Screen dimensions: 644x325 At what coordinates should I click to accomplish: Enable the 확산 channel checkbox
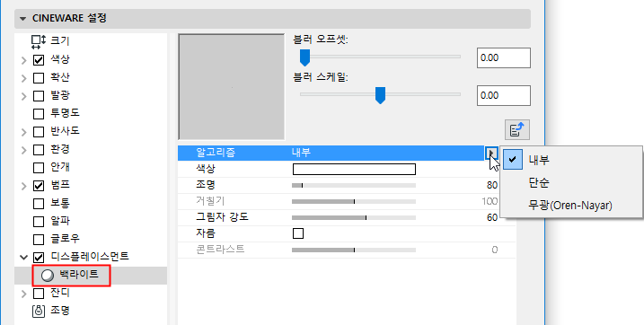[39, 78]
